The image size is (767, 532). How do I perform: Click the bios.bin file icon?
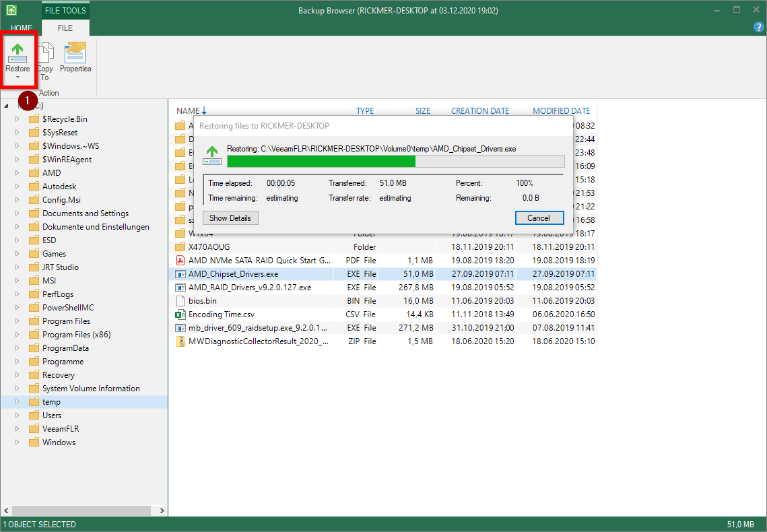coord(180,301)
